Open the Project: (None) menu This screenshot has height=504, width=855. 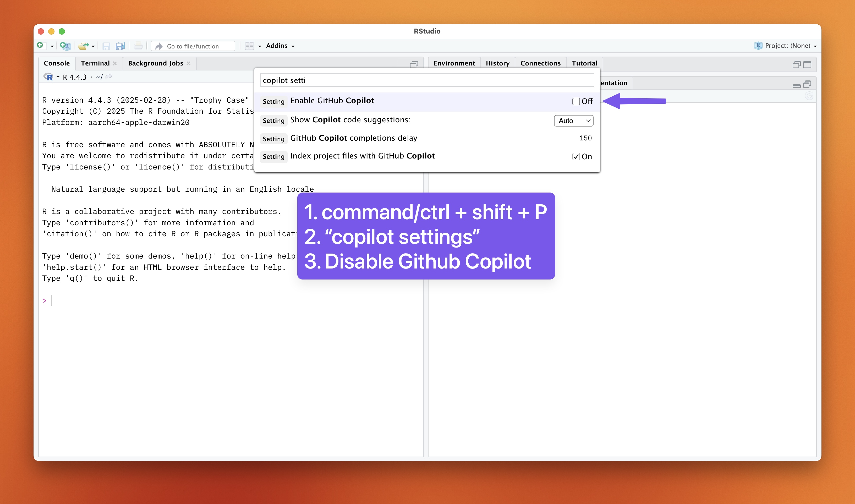pos(791,46)
